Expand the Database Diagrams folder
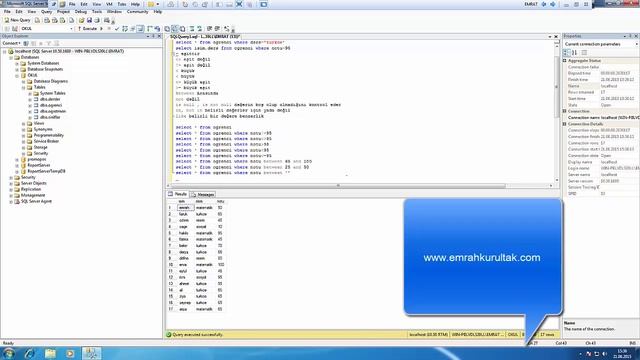The width and height of the screenshot is (640, 360). point(24,82)
